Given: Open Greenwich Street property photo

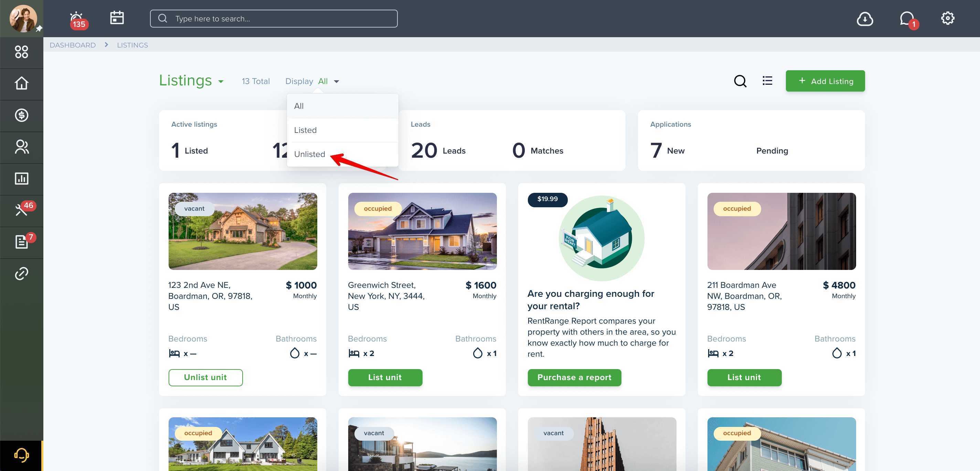Looking at the screenshot, I should [x=422, y=231].
